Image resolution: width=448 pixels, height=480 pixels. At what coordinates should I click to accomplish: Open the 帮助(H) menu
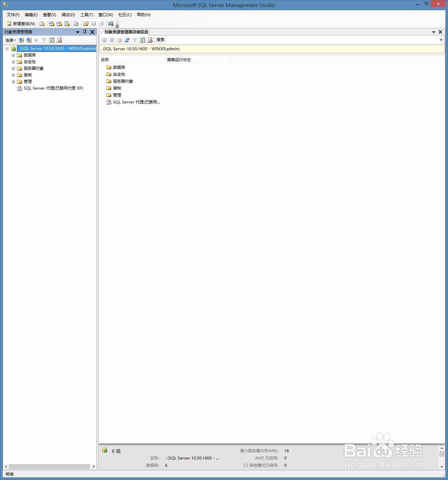point(144,15)
